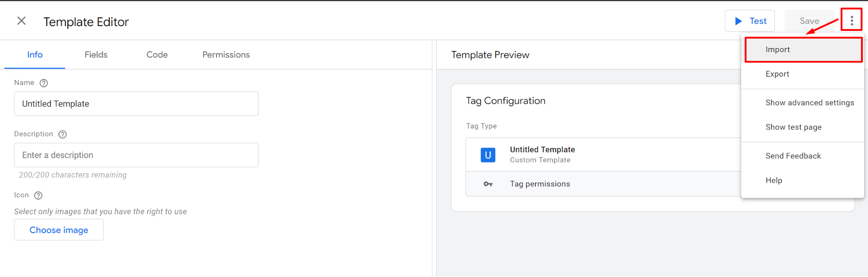
Task: Open the three-dot more options menu
Action: coord(851,20)
